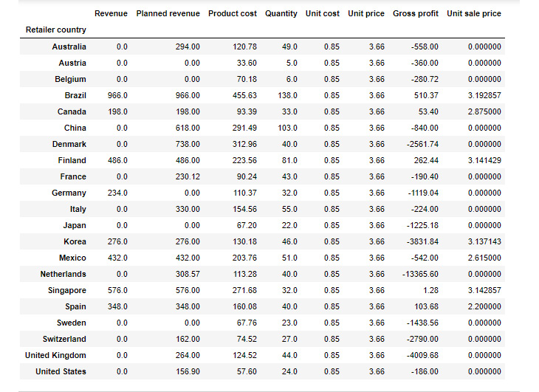
Task: Click the Gross profit column header
Action: (x=416, y=14)
